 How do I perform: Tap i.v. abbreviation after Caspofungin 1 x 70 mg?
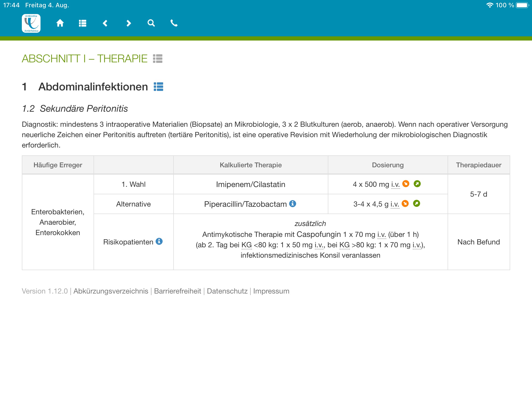pos(382,235)
